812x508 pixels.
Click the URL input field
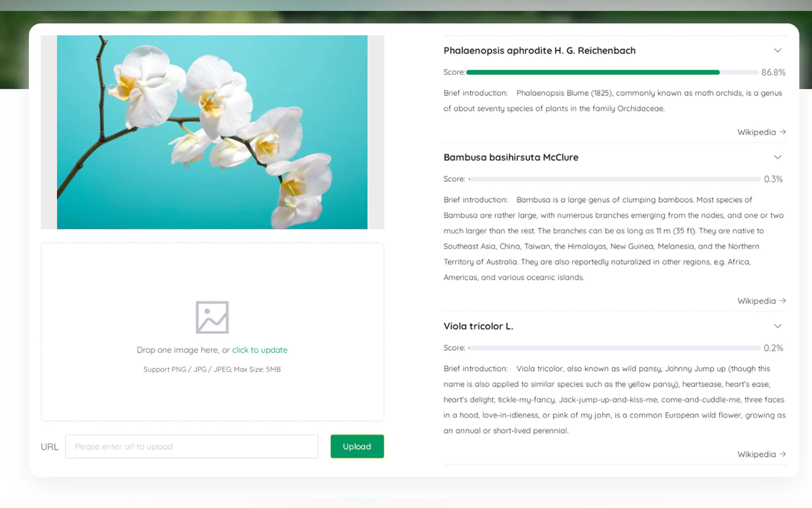192,446
